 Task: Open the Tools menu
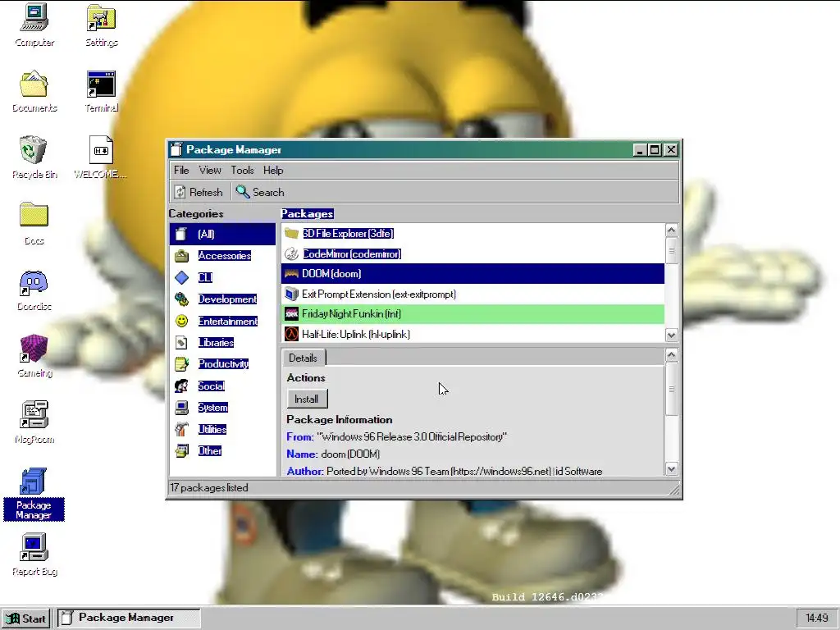point(242,170)
